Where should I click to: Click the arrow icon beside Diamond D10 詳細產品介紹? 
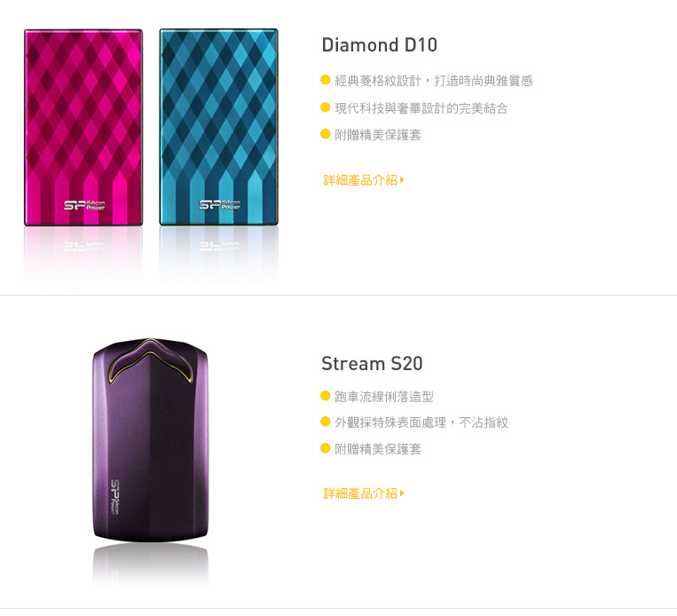pyautogui.click(x=402, y=180)
